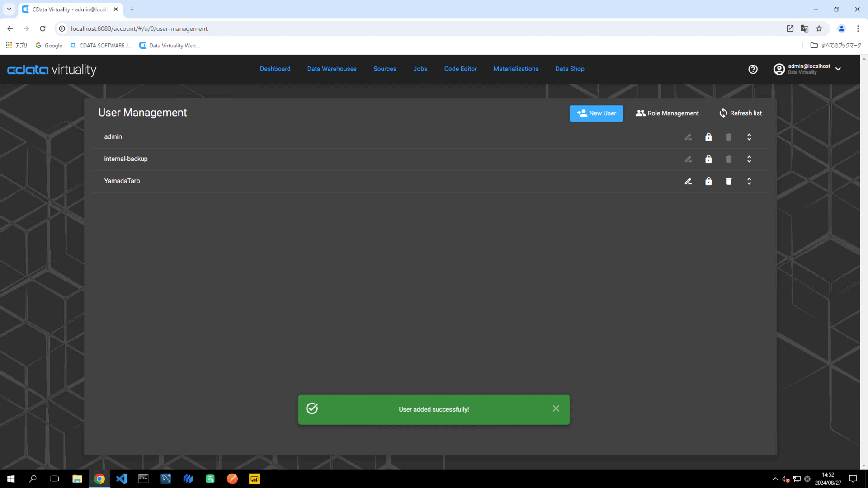
Task: Click the CData Virtuality logo
Action: coord(52,70)
